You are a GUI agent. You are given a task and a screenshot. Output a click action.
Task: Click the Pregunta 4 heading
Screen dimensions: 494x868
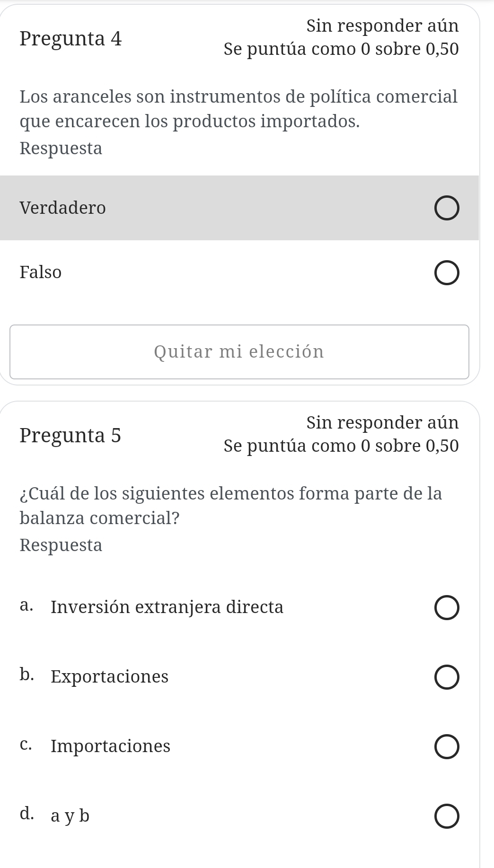pyautogui.click(x=71, y=38)
